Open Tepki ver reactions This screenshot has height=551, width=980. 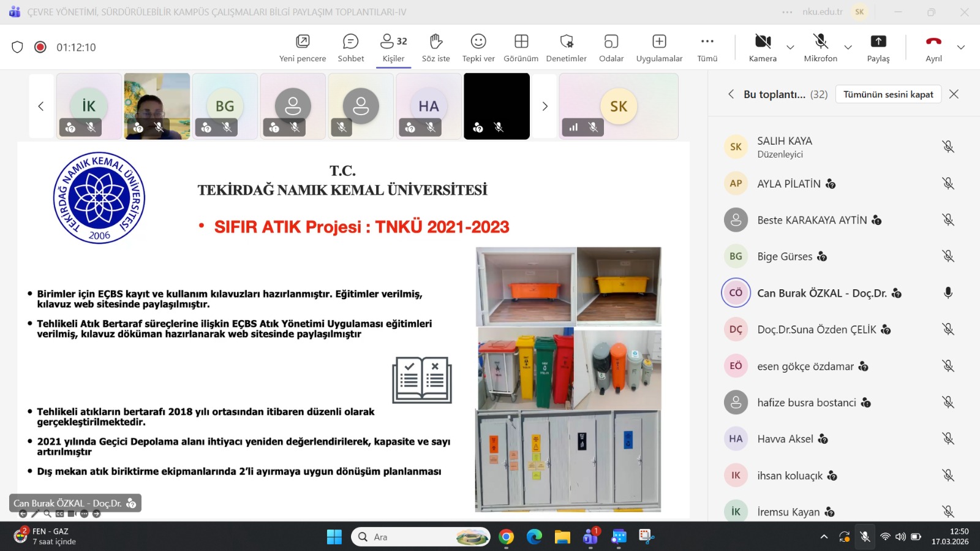click(478, 48)
